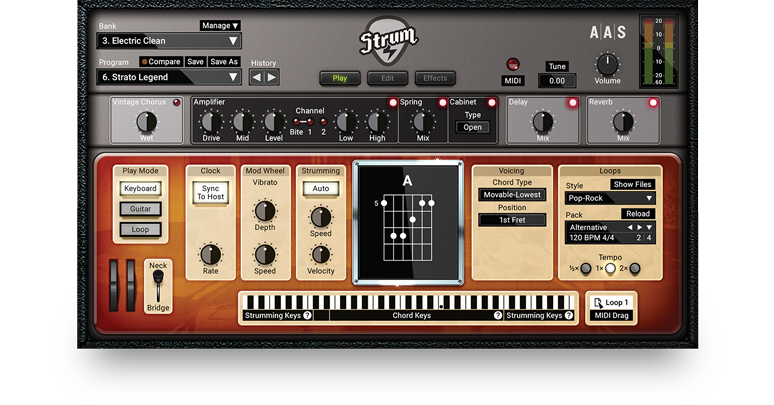Select previous loop pack arrow
This screenshot has width=774, height=405.
(x=629, y=227)
